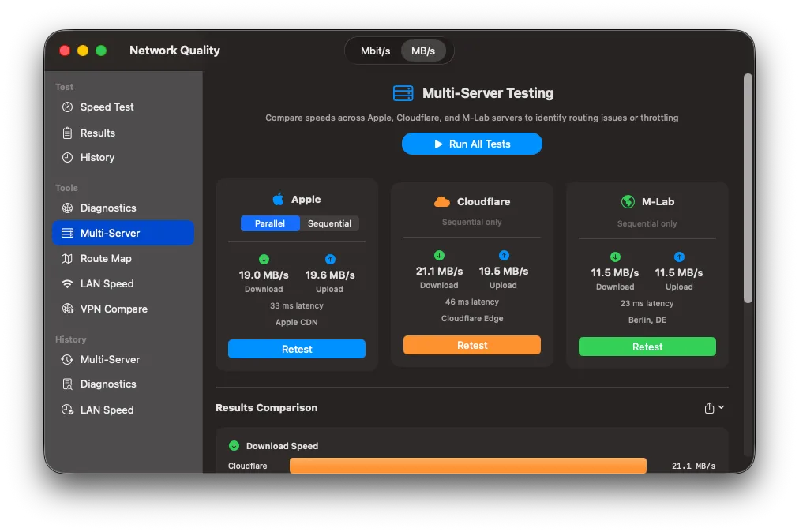Click the Speed Test gauge icon
799x532 pixels.
point(67,107)
